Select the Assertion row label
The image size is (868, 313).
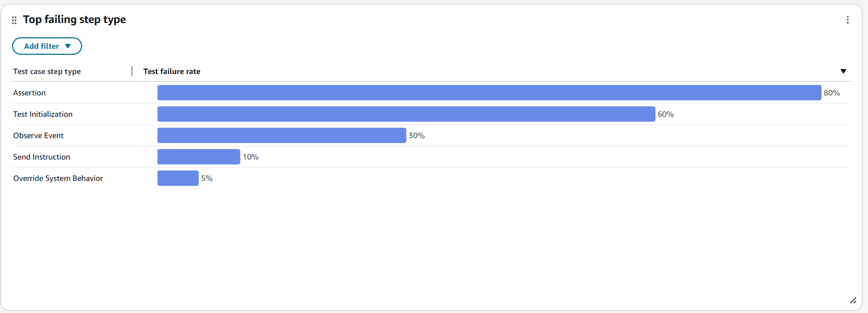click(30, 93)
